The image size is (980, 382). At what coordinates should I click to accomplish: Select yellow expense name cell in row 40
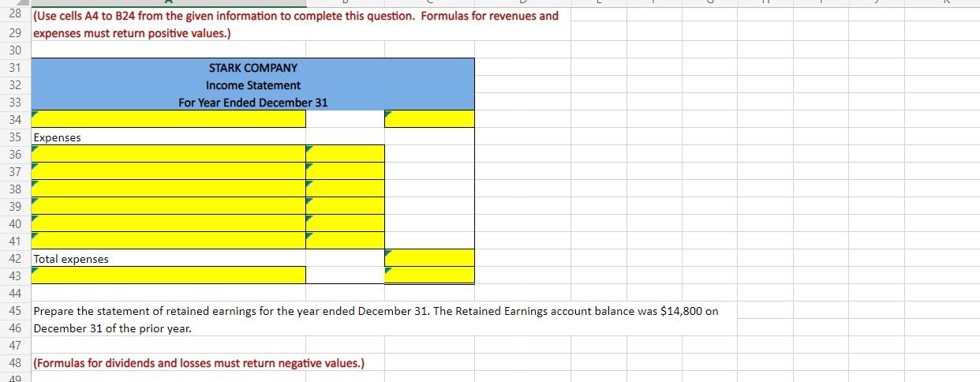pos(168,223)
